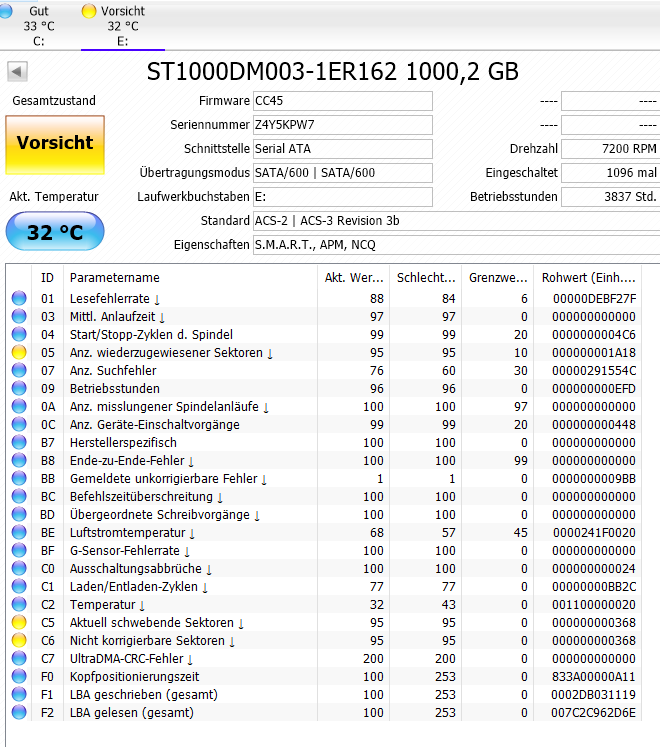Click the Eigenschaften field S.M.A.R.T., APM, NCQ
Image resolution: width=660 pixels, height=747 pixels.
coord(456,245)
